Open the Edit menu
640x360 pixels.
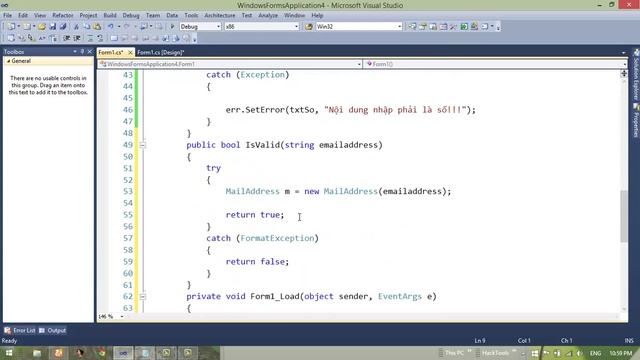coord(23,15)
